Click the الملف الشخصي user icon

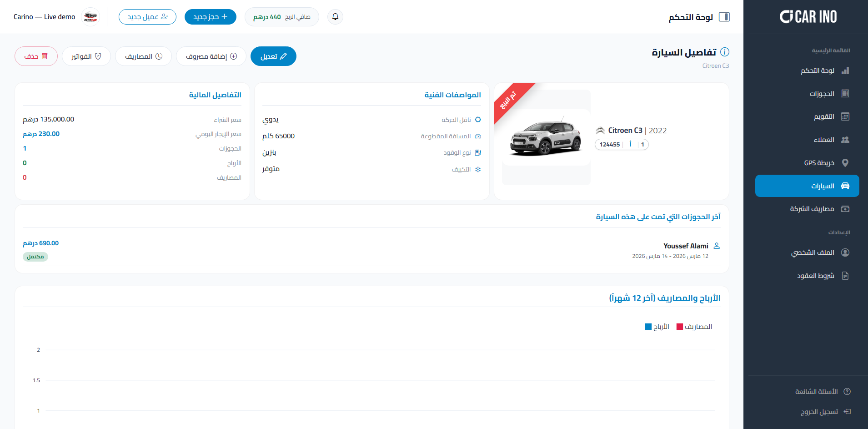tap(845, 252)
